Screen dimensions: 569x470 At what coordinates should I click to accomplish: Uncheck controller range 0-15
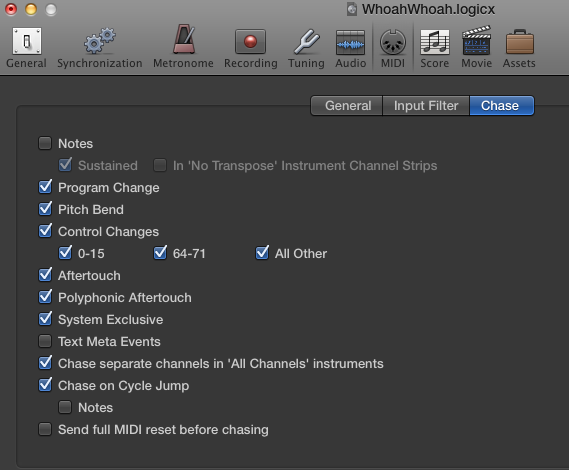[65, 253]
